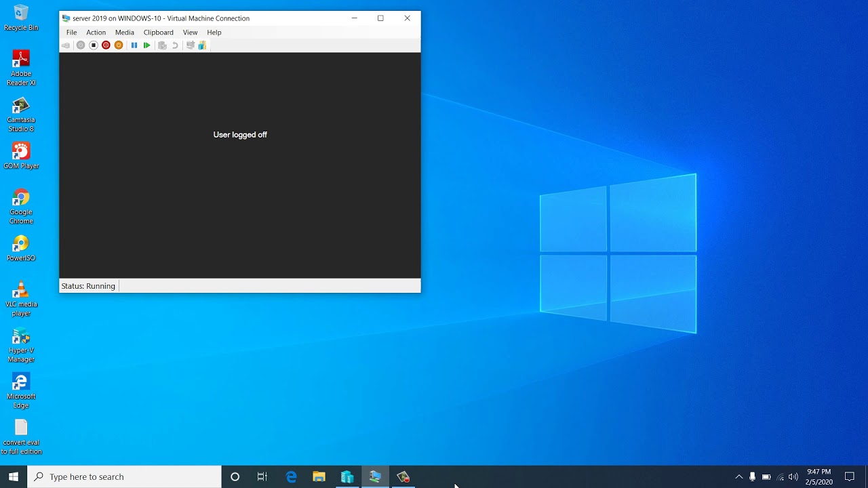
Task: Open the Action menu
Action: point(96,33)
